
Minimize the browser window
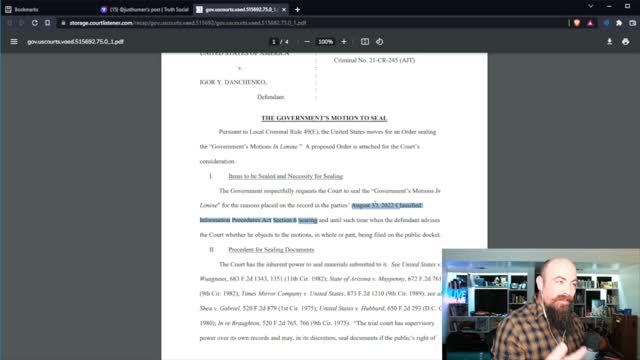click(x=609, y=6)
